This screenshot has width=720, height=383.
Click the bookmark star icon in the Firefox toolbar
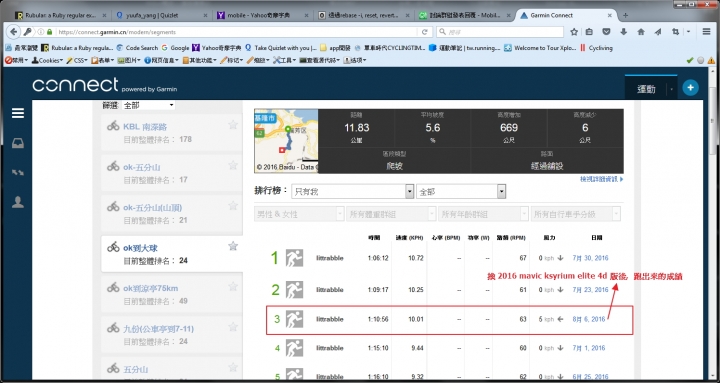574,32
